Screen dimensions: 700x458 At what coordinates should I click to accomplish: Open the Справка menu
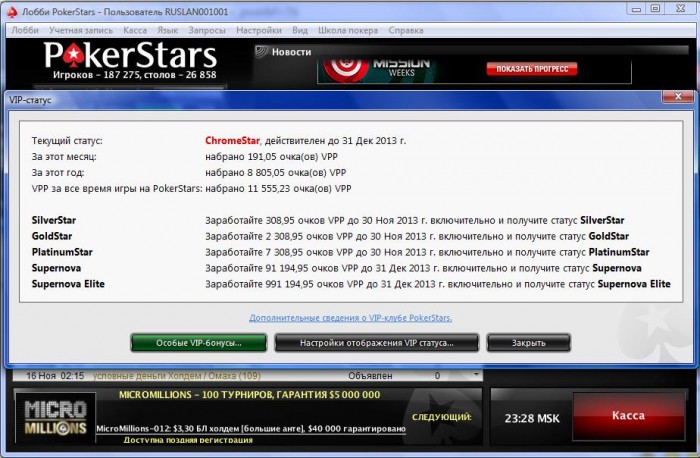coord(405,30)
